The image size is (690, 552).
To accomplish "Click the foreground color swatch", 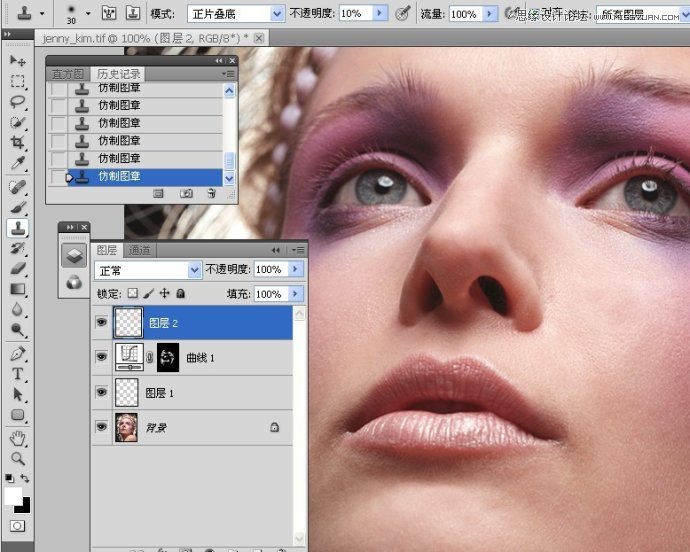I will click(13, 496).
